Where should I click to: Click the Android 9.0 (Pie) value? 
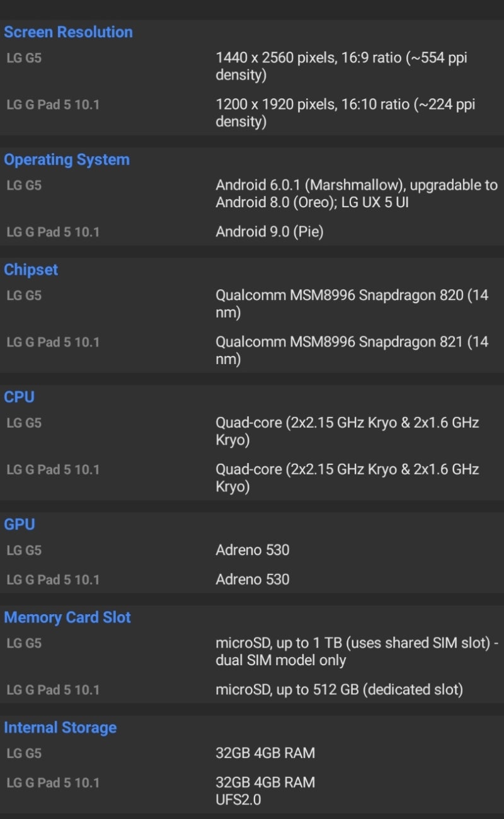(x=269, y=232)
